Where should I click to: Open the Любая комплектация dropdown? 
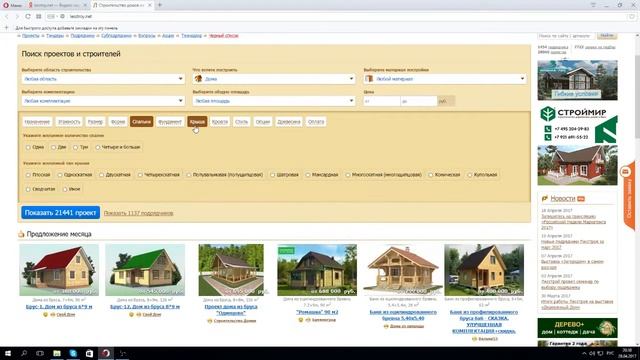(x=103, y=100)
